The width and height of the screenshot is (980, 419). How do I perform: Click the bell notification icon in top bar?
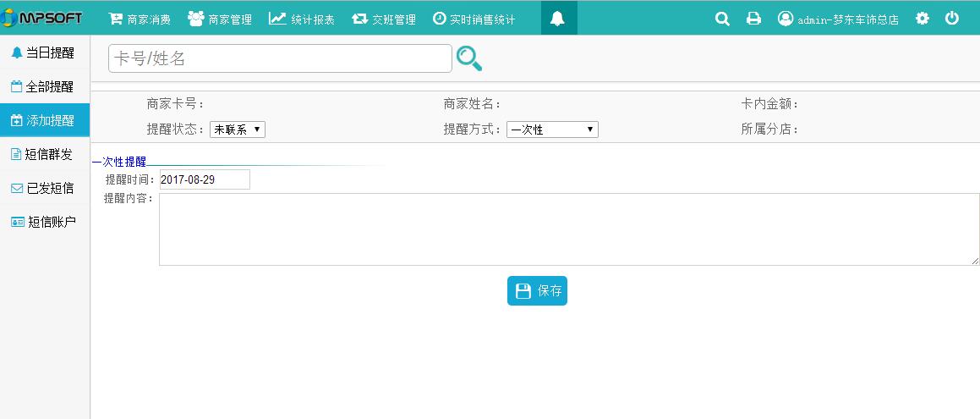click(557, 19)
